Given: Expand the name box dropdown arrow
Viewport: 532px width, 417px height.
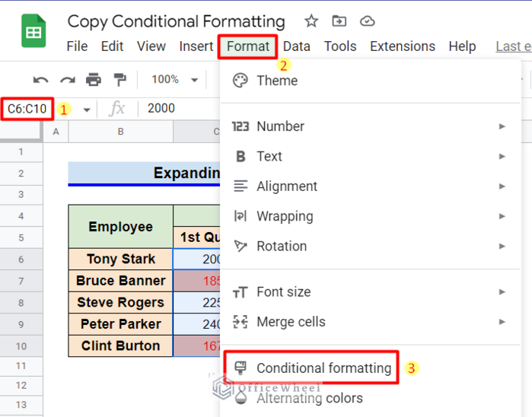Looking at the screenshot, I should click(87, 109).
